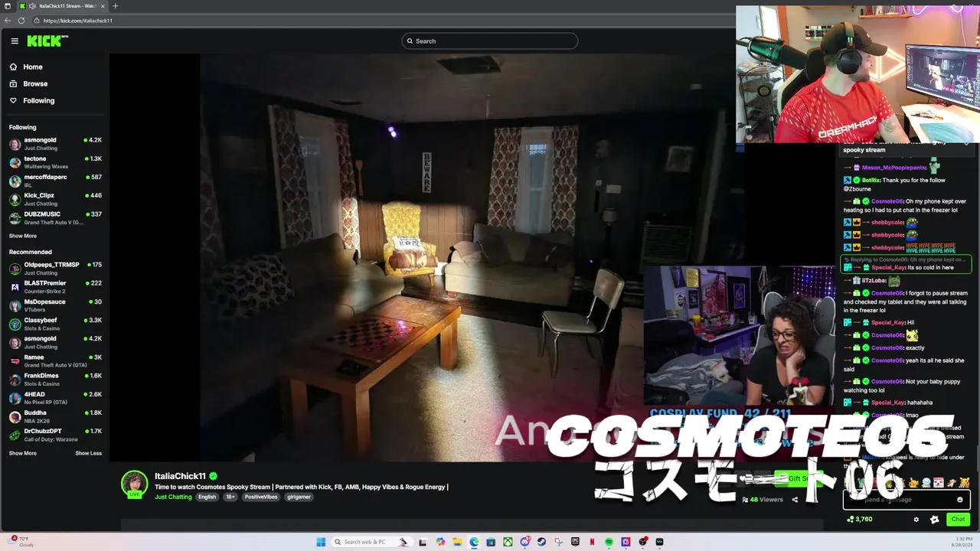Select the 18+ tag
The height and width of the screenshot is (551, 980).
tap(230, 497)
